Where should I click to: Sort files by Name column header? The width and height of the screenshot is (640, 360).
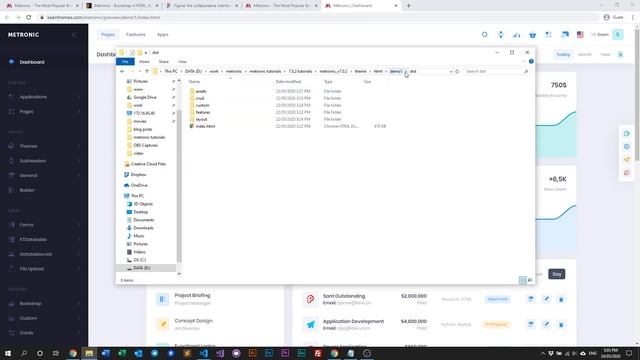click(x=194, y=82)
